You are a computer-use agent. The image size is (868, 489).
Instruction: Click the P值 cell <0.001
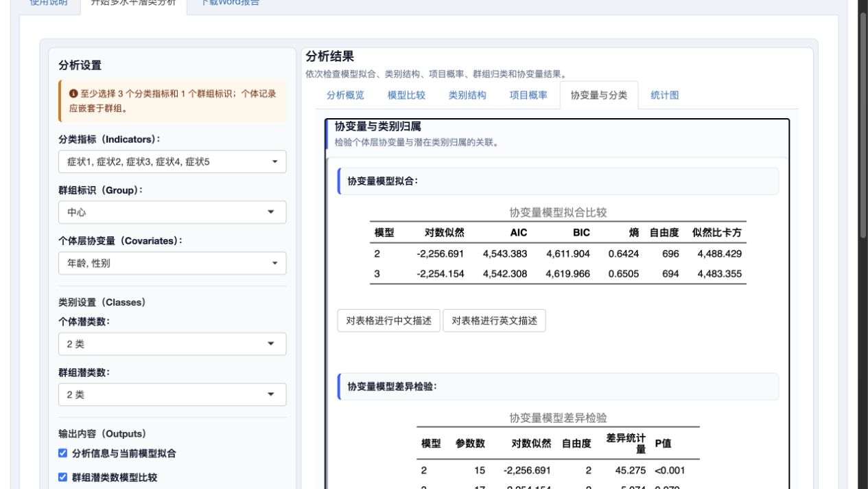tap(670, 470)
